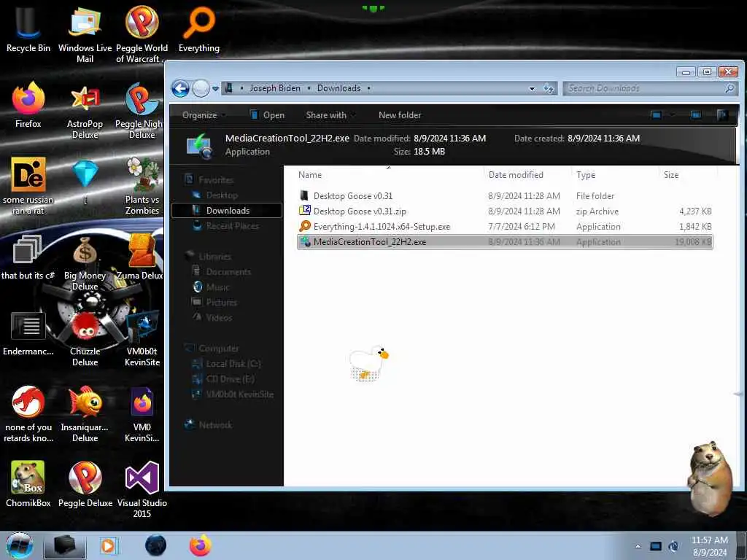Select the blue diamond desktop icon
The height and width of the screenshot is (560, 747).
point(85,181)
